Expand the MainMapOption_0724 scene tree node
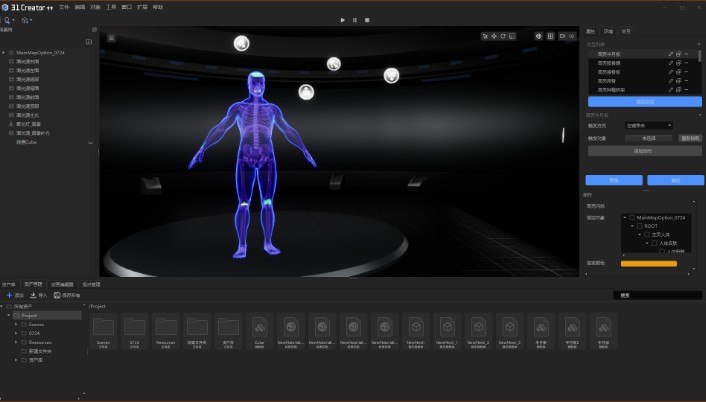 (x=4, y=52)
